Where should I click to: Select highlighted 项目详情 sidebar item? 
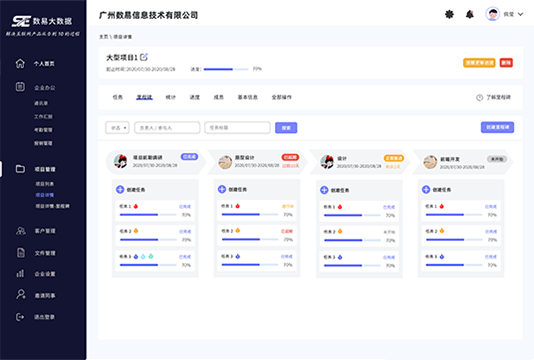click(45, 195)
